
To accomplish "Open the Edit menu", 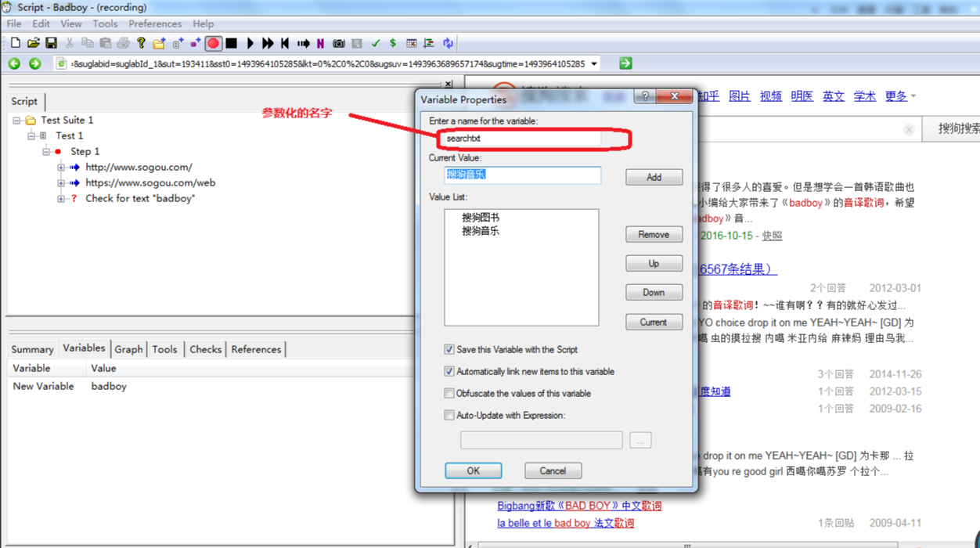I will point(41,23).
